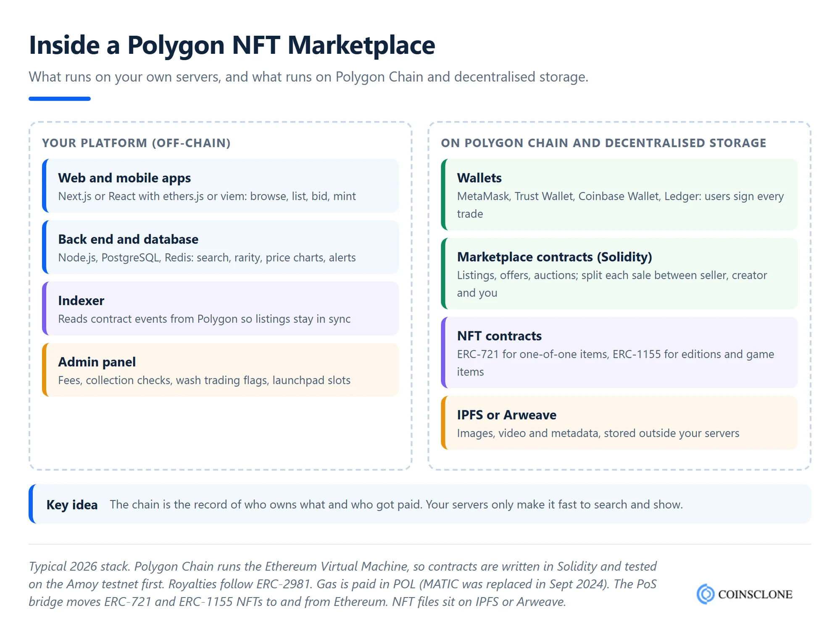The width and height of the screenshot is (840, 632).
Task: Click the subtitle 'What runs on your own servers'
Action: pos(308,77)
